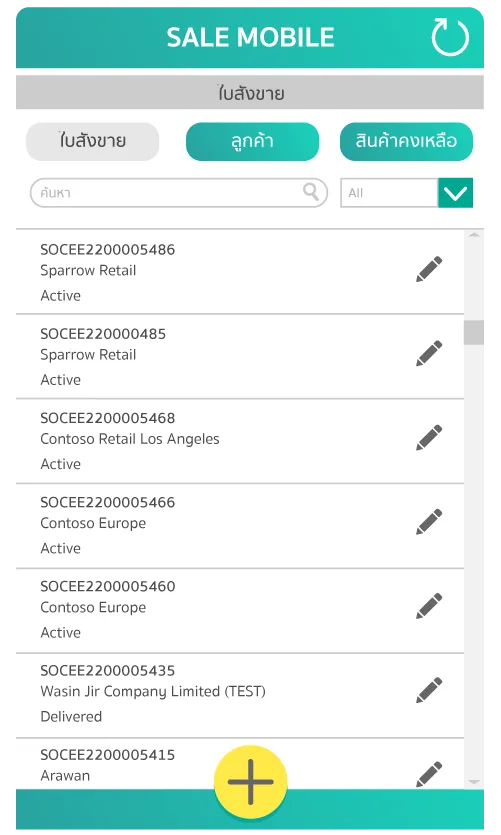
Task: Click scrollbar down arrow of order list
Action: click(x=473, y=782)
